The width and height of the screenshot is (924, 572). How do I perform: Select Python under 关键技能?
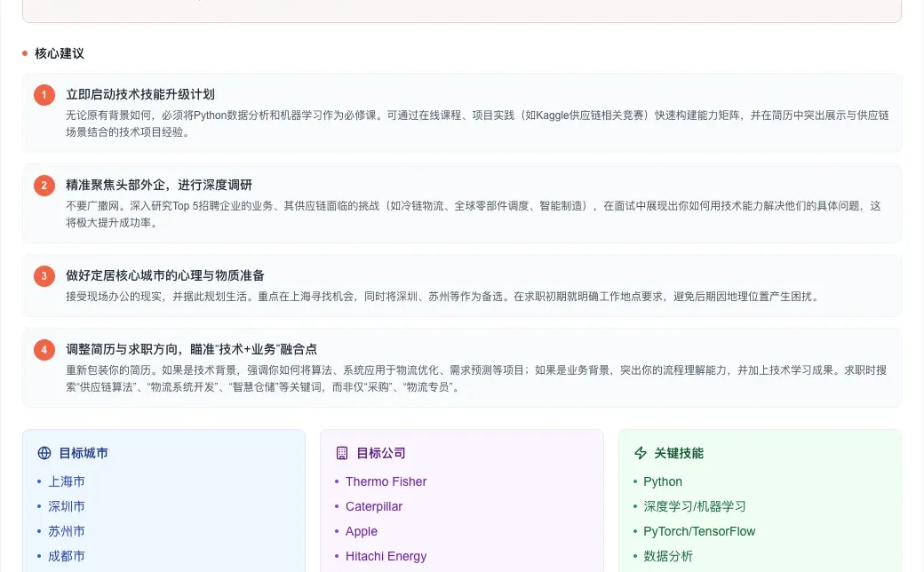tap(664, 481)
